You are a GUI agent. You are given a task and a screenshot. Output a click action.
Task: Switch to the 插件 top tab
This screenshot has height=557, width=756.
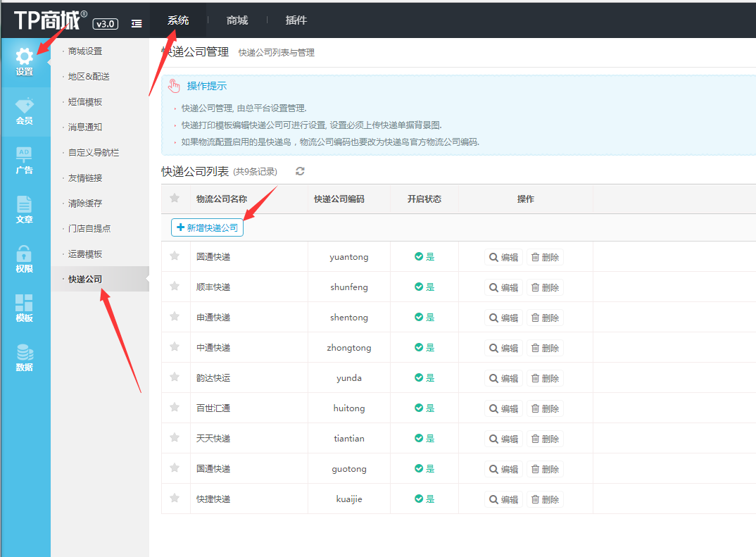pos(296,20)
